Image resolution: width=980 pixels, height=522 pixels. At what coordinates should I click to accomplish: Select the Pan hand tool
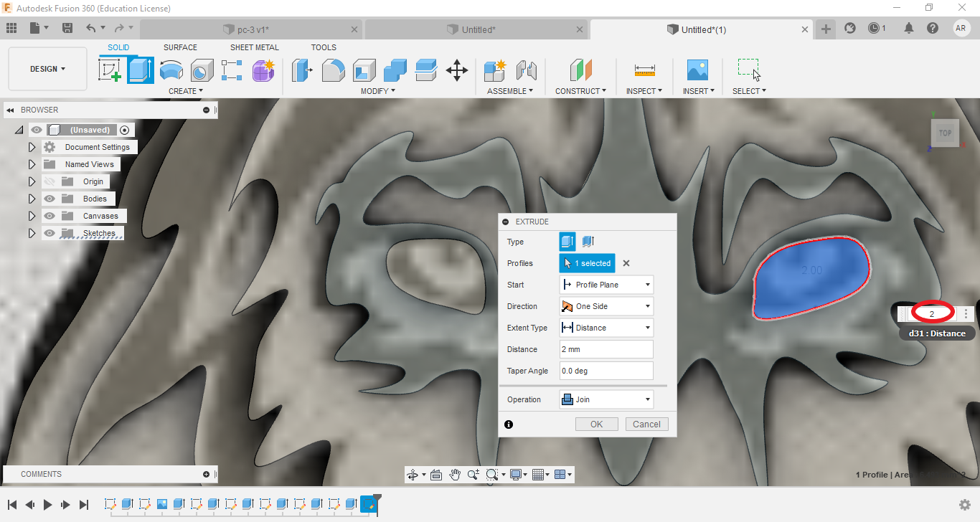(x=455, y=475)
